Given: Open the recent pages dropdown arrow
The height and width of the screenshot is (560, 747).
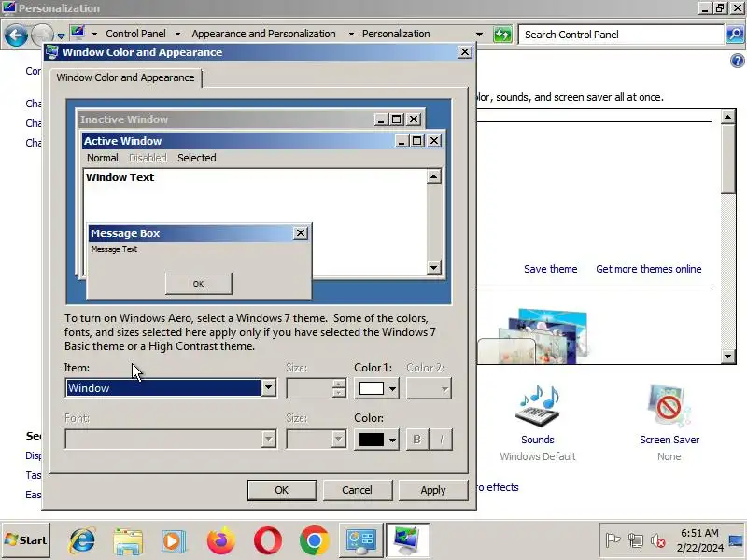Looking at the screenshot, I should click(61, 36).
